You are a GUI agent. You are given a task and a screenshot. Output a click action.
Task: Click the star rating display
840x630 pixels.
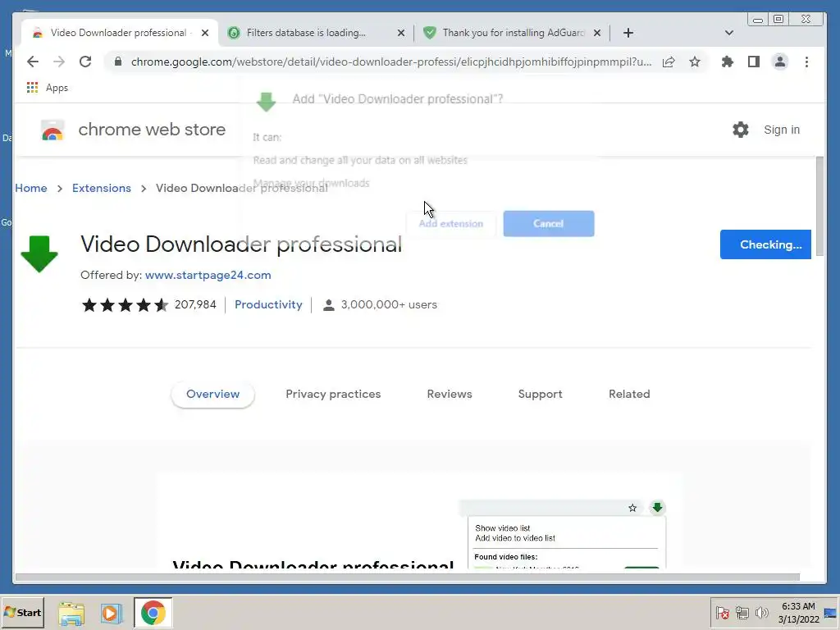pos(125,305)
